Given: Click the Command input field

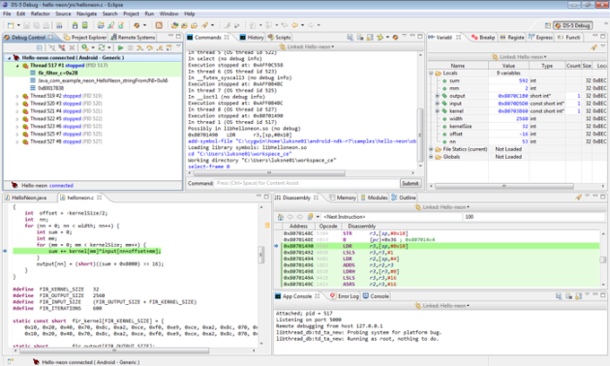Looking at the screenshot, I should (307, 183).
